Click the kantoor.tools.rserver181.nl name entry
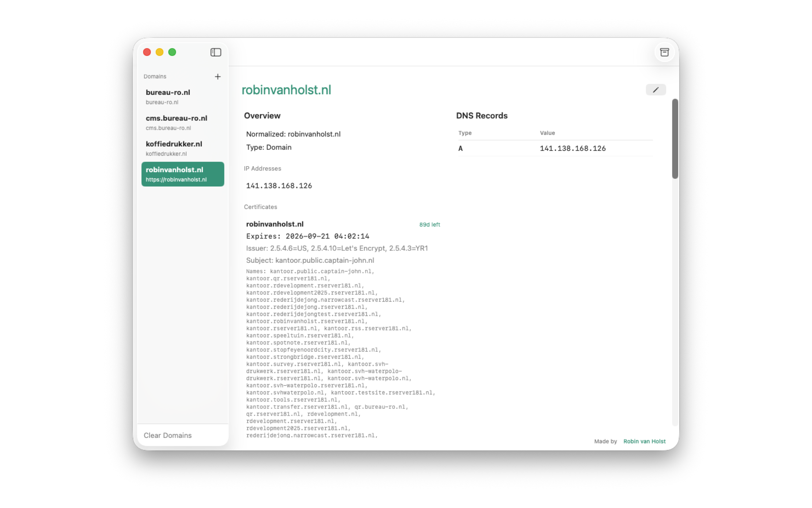Viewport: 812px width, 508px height. pyautogui.click(x=293, y=400)
